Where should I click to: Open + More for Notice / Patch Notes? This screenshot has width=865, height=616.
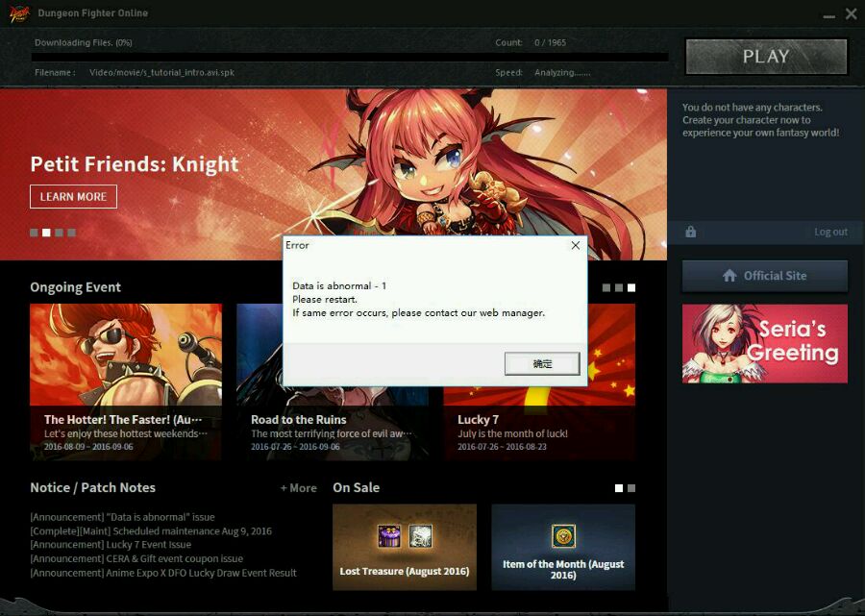(x=299, y=488)
